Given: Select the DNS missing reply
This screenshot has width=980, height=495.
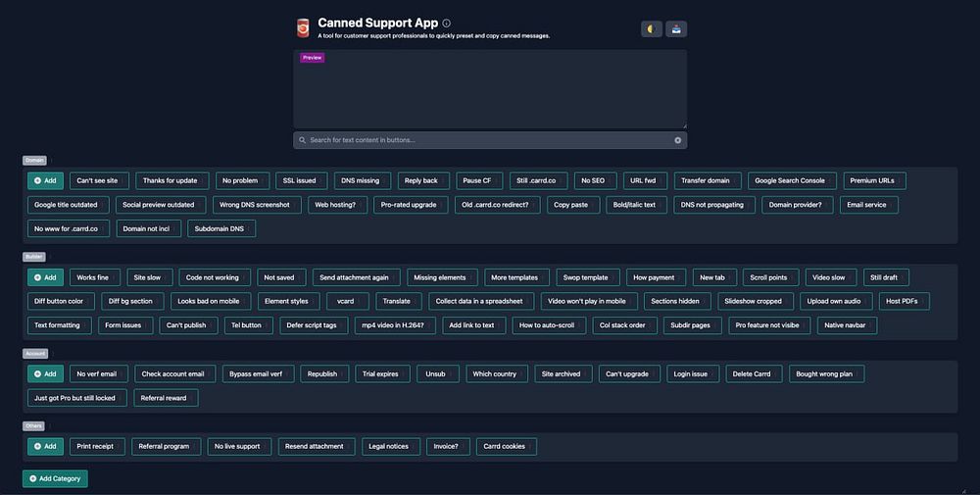Looking at the screenshot, I should tap(363, 180).
